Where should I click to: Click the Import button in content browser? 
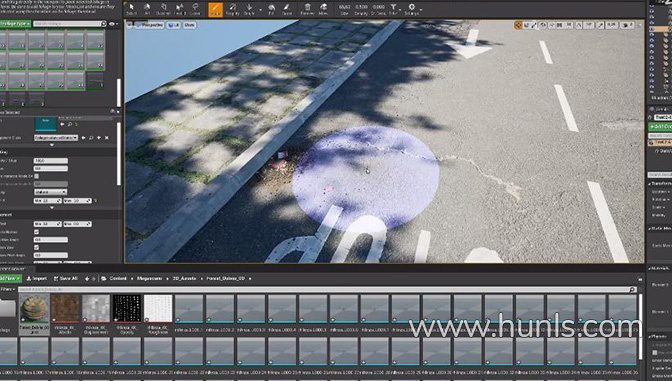click(x=37, y=279)
